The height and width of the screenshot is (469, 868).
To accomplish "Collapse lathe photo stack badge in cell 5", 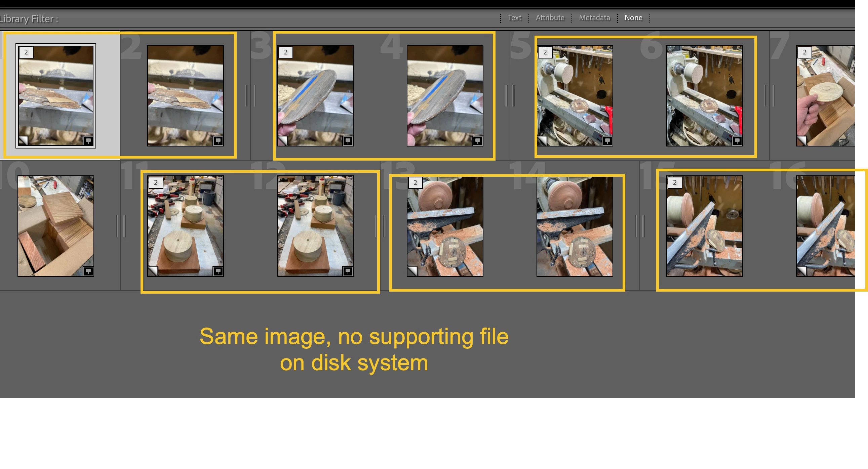I will click(x=545, y=52).
